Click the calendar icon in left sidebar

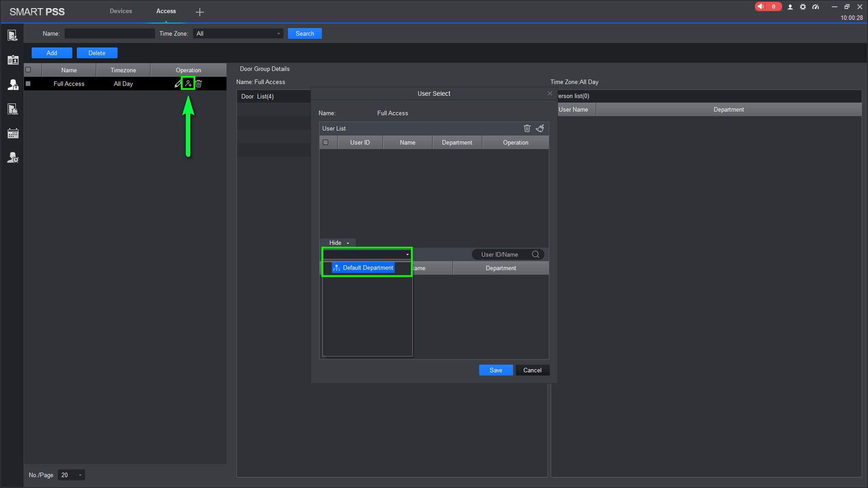pyautogui.click(x=13, y=133)
